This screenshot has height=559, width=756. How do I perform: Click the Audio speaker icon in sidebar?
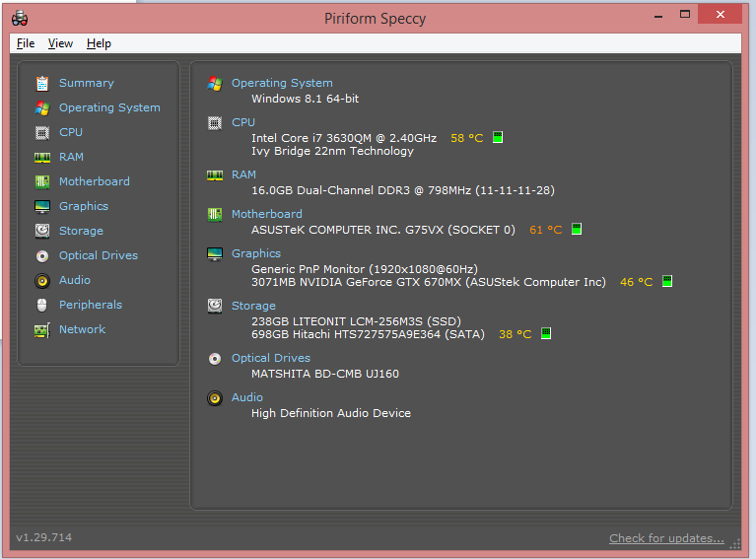pyautogui.click(x=42, y=281)
